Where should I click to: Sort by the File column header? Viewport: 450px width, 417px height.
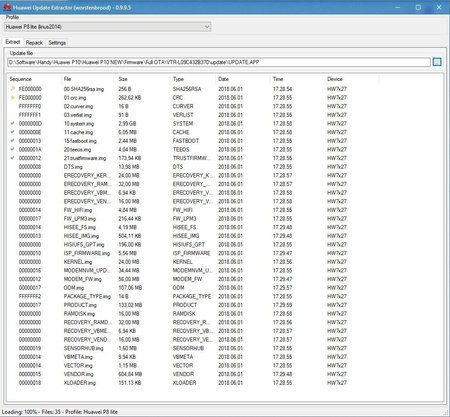(67, 79)
